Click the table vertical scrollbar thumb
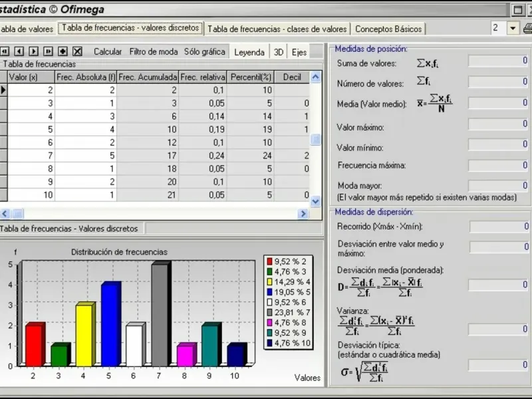Image resolution: width=532 pixels, height=399 pixels. click(315, 139)
